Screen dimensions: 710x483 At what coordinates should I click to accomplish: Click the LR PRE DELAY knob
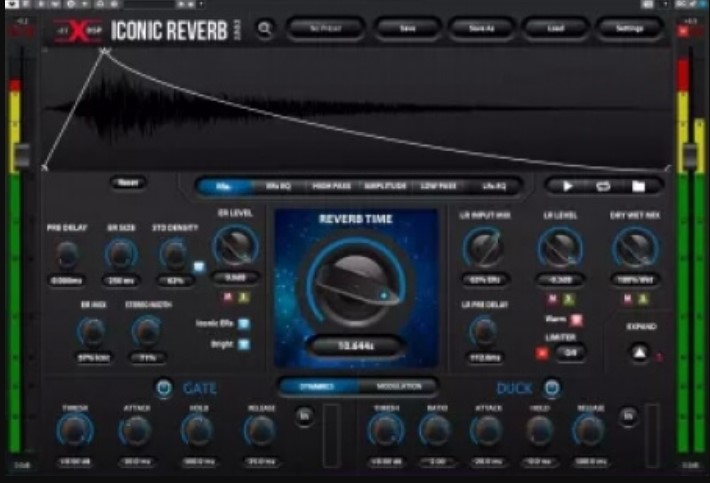pyautogui.click(x=484, y=332)
